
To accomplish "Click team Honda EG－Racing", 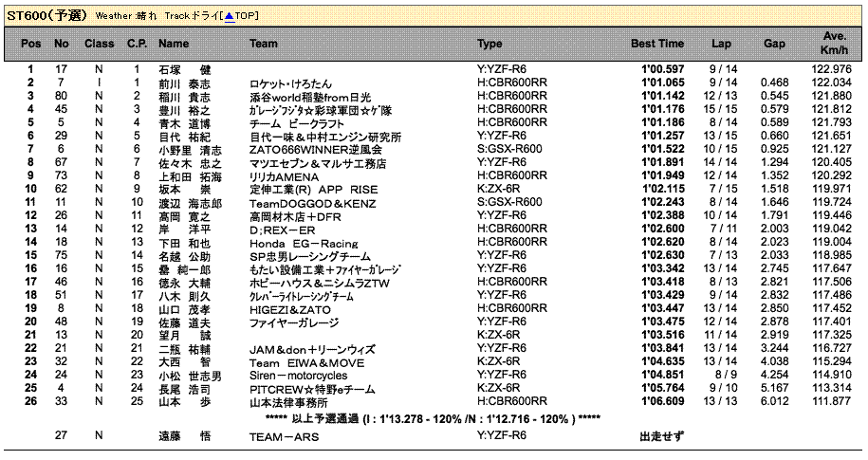I will tap(304, 243).
